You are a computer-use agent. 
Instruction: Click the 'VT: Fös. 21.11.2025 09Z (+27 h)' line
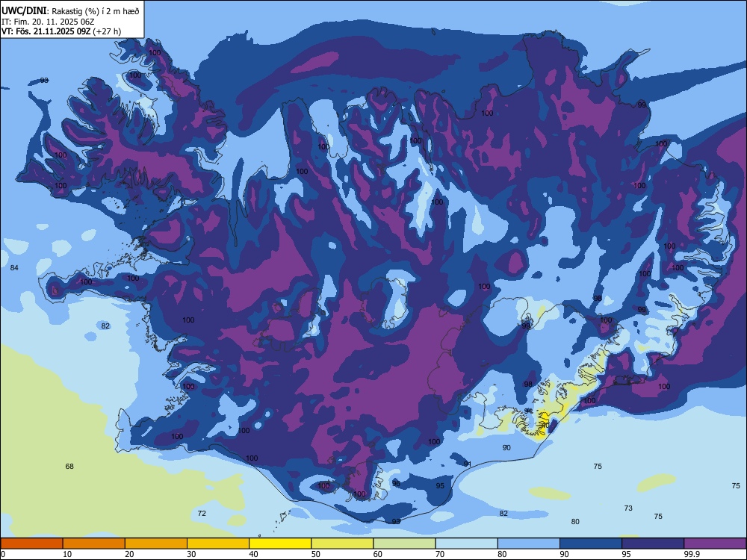(61, 31)
